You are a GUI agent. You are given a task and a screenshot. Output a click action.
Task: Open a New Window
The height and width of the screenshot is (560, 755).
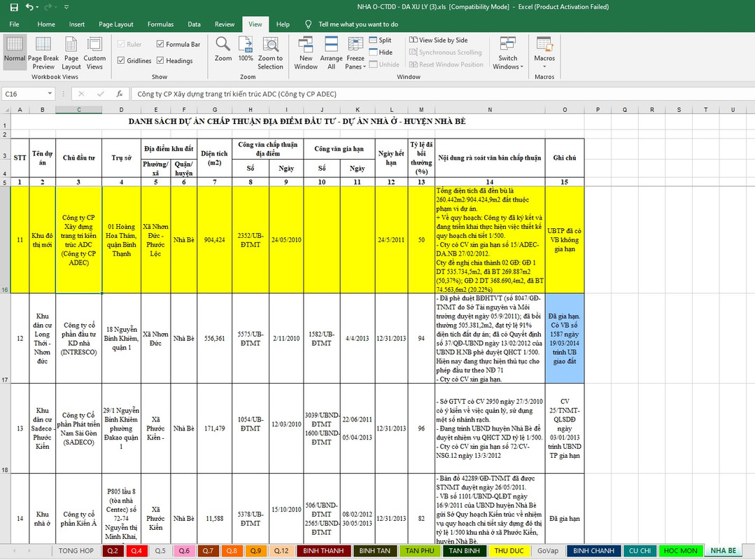306,52
